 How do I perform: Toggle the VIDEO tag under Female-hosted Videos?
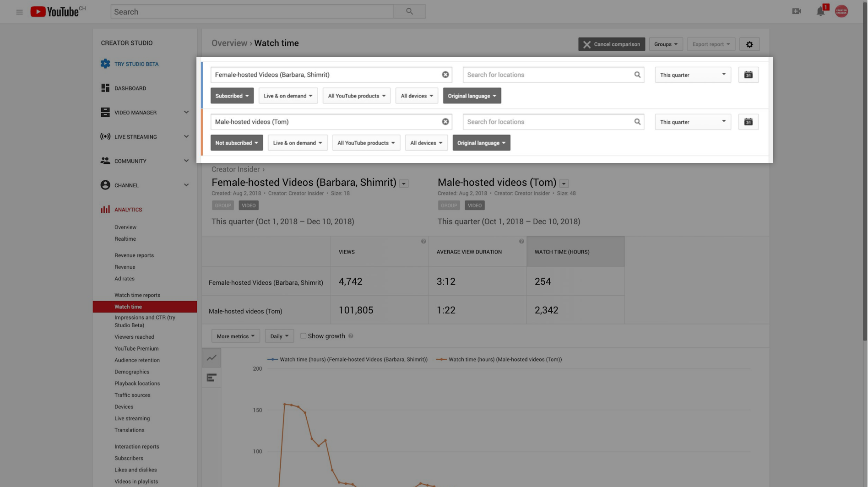pos(249,206)
